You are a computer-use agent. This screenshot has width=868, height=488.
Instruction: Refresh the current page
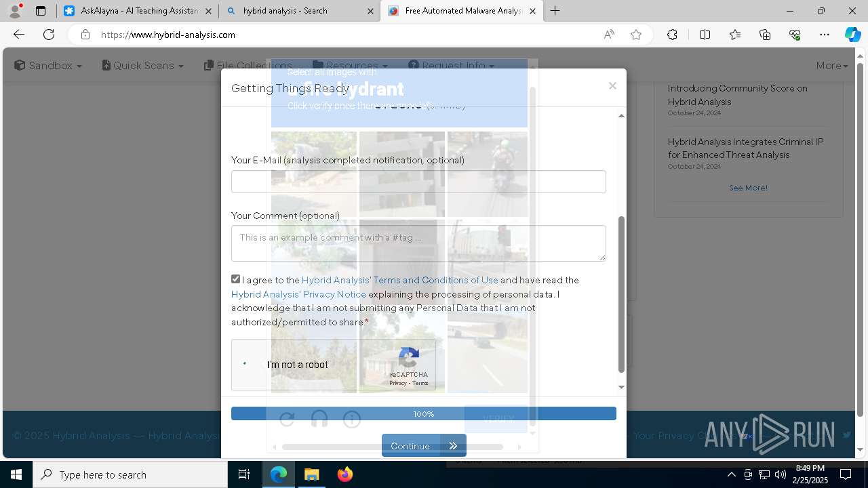(49, 35)
